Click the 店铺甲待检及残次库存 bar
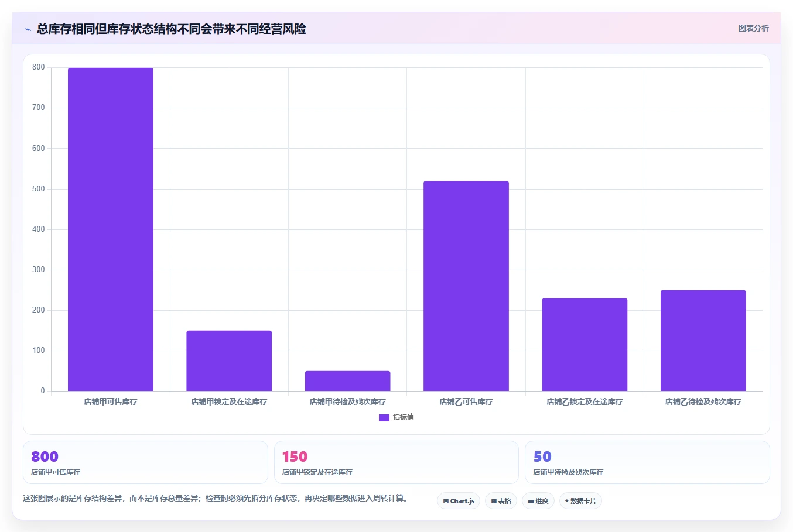 click(x=347, y=381)
